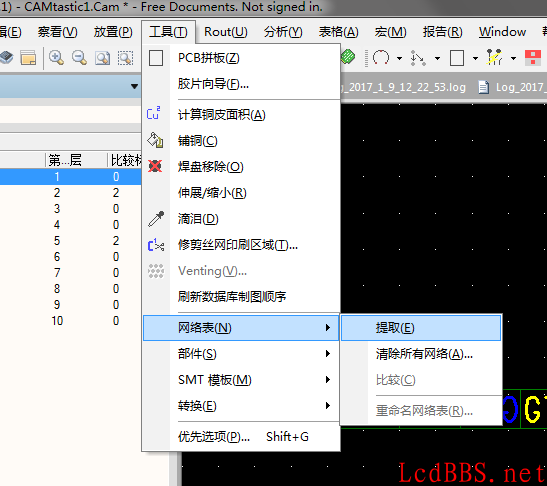Open the Rout(U) menu
This screenshot has height=486, width=547.
click(x=226, y=32)
